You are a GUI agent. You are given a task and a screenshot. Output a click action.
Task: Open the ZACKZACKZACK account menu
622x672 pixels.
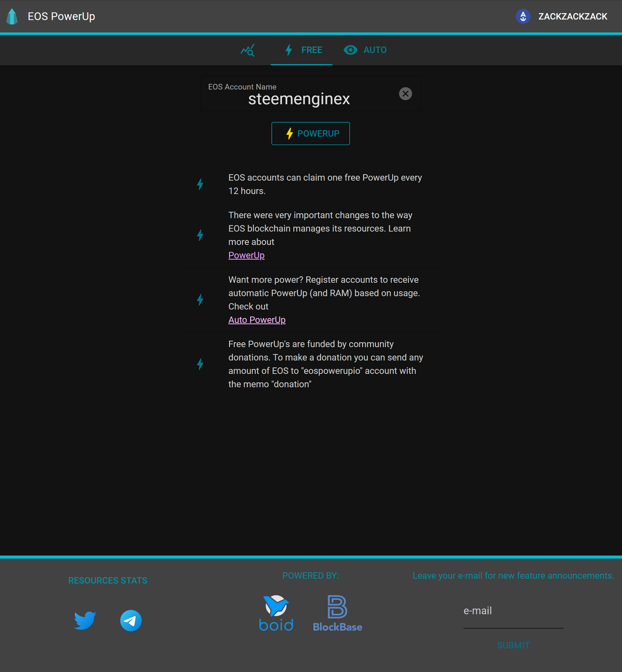pyautogui.click(x=572, y=17)
